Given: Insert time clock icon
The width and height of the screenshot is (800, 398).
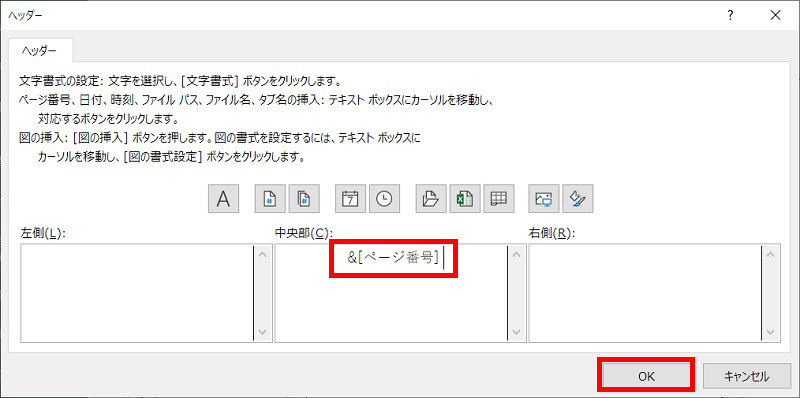Looking at the screenshot, I should tap(384, 198).
